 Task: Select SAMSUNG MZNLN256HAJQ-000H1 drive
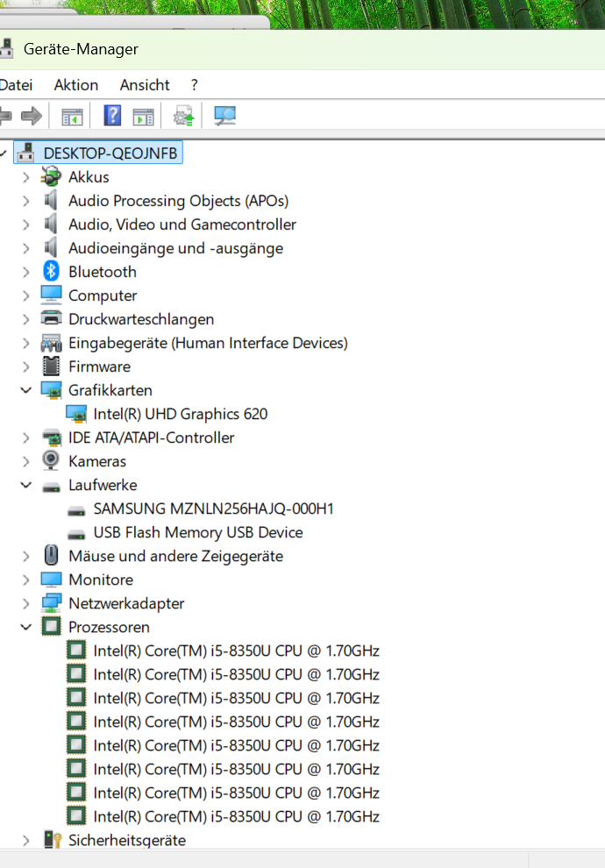coord(213,509)
